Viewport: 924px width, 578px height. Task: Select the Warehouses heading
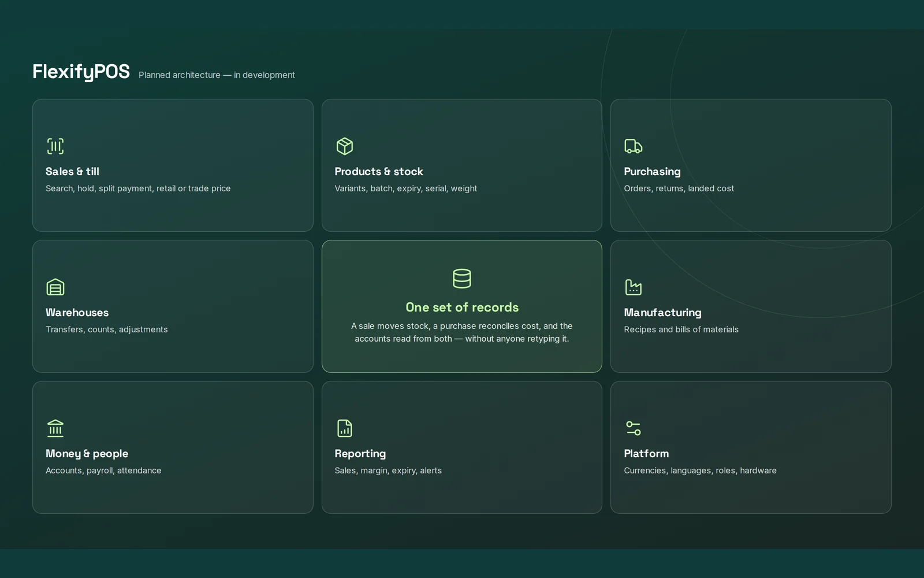click(x=77, y=313)
